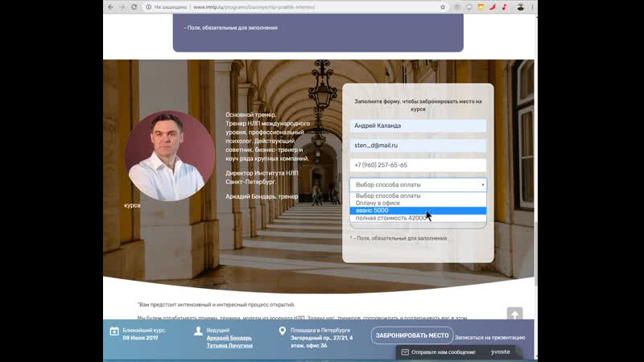Click the red music note extension icon
Viewport: 644px width, 362px height.
(505, 7)
